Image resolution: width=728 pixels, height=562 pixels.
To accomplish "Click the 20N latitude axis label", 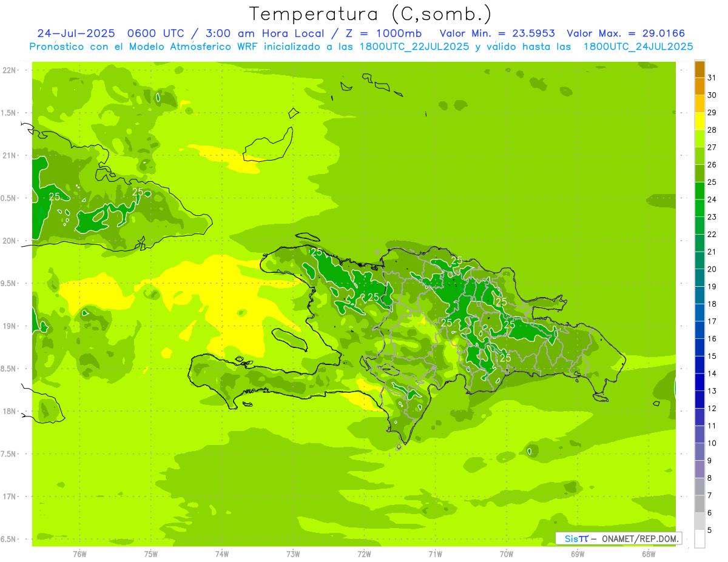I will point(10,241).
